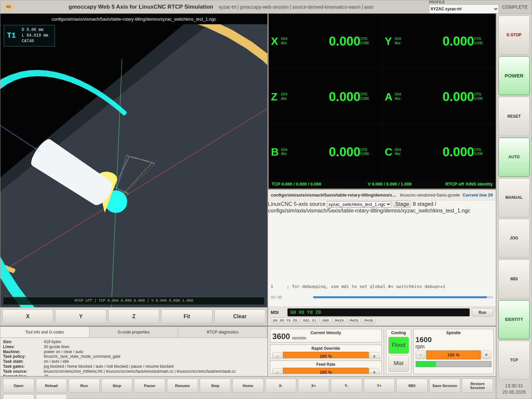The image size is (532, 399).
Task: Insert the M430 MDI preset
Action: coord(368,321)
